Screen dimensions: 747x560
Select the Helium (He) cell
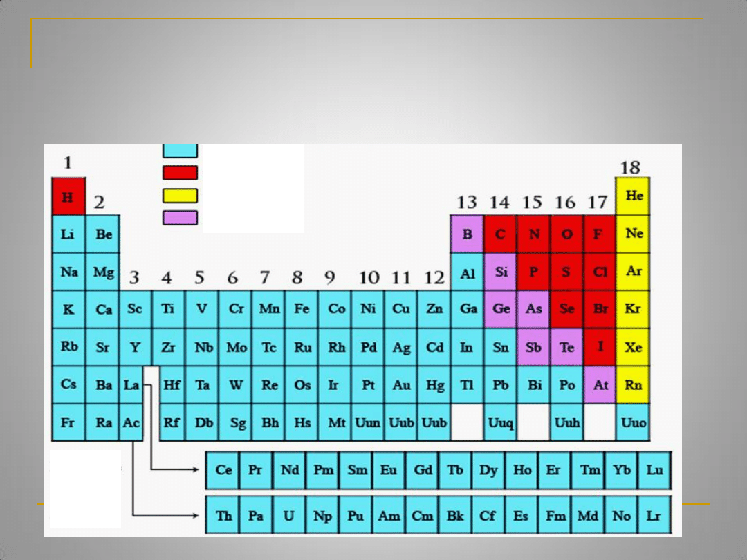coord(633,196)
